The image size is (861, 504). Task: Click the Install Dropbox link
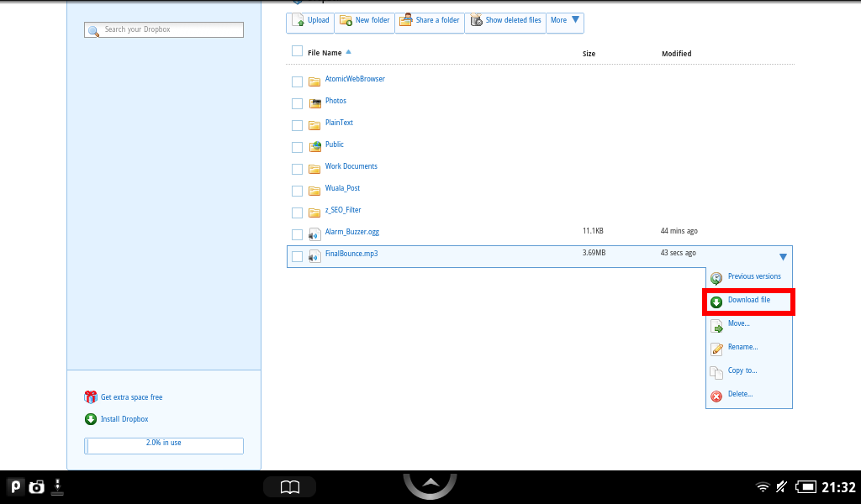[124, 419]
